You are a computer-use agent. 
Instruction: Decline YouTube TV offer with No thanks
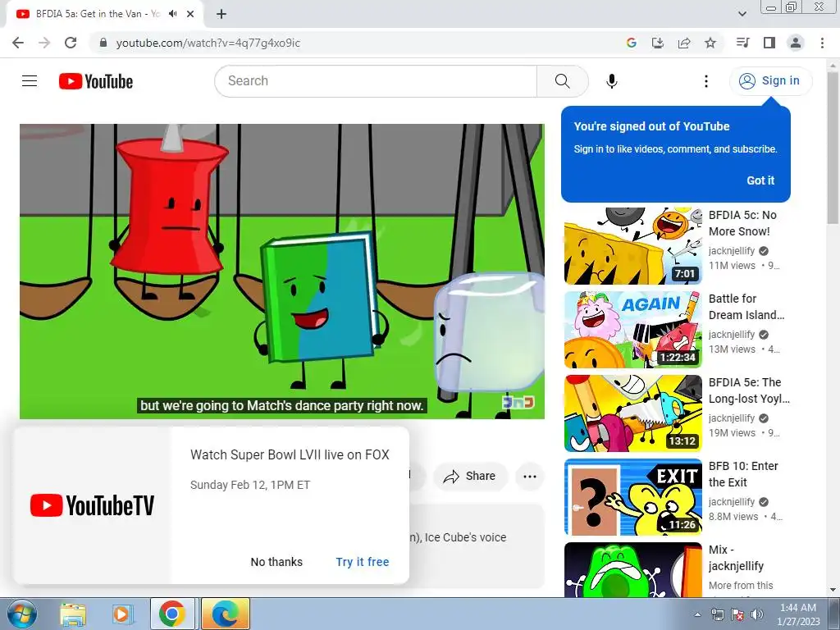(276, 562)
